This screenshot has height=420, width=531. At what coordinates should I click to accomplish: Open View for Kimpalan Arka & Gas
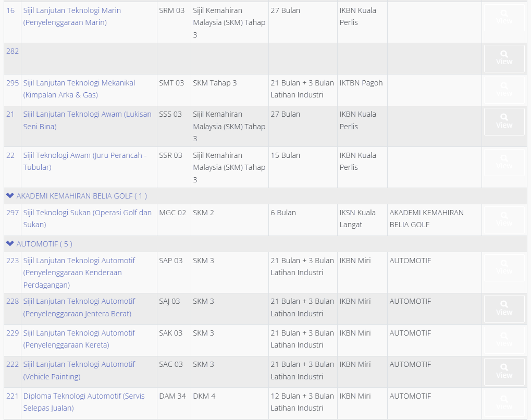point(504,90)
